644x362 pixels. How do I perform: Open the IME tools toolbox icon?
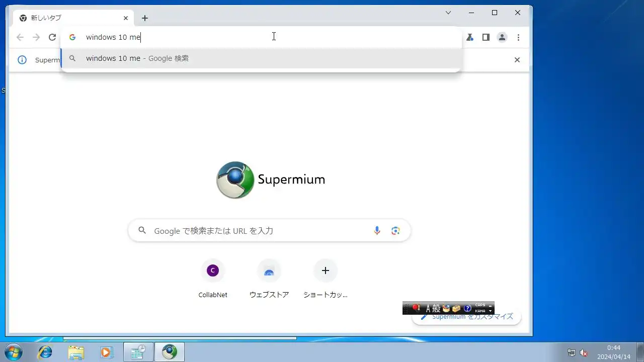pos(456,308)
